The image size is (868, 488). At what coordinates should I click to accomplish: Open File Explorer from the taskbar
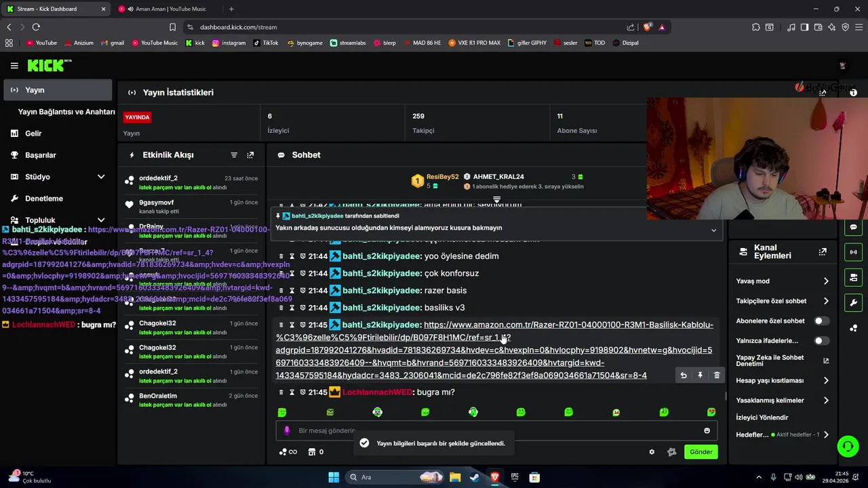[x=455, y=477]
